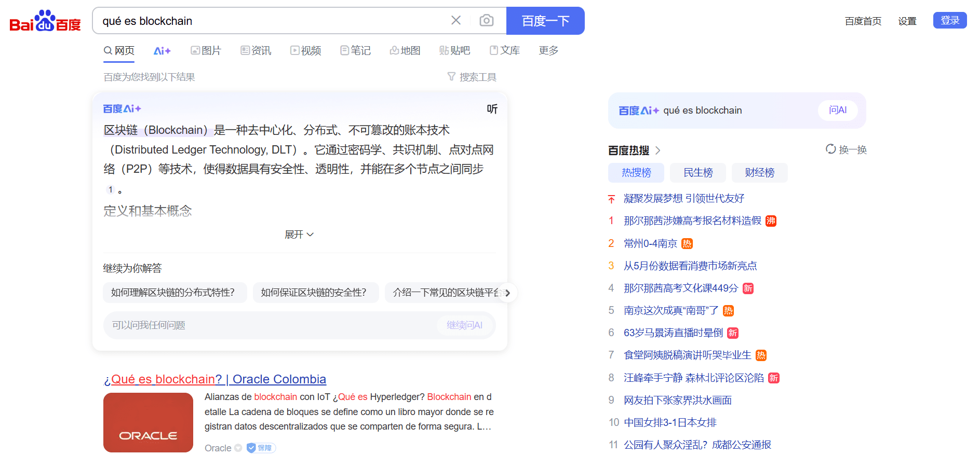Go to the 地图 tab

(x=405, y=50)
